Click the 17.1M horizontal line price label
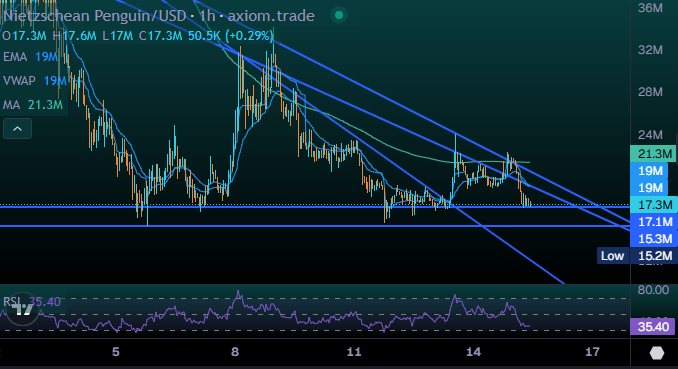Screen dimensions: 678x369 tap(654, 222)
